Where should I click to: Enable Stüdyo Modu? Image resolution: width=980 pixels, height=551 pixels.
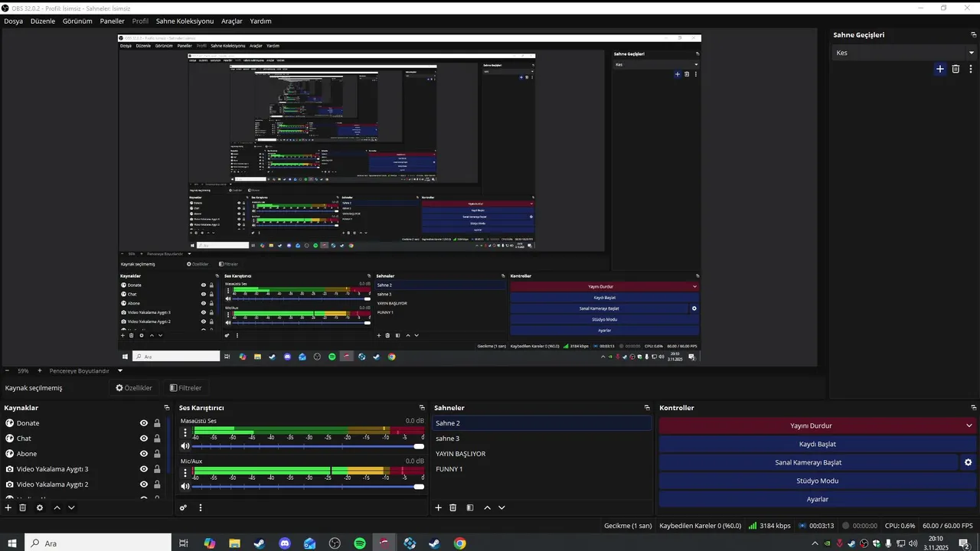(x=817, y=481)
